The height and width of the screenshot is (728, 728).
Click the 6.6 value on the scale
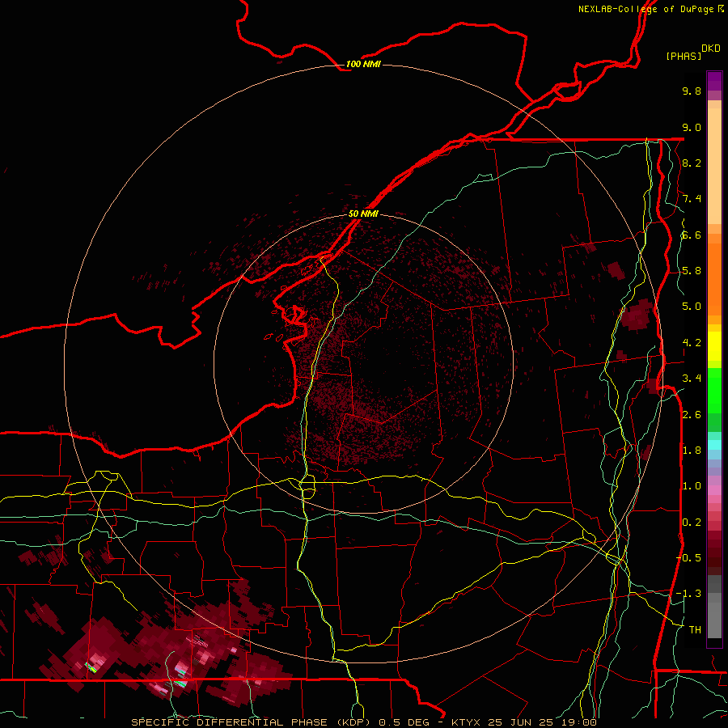pyautogui.click(x=692, y=235)
